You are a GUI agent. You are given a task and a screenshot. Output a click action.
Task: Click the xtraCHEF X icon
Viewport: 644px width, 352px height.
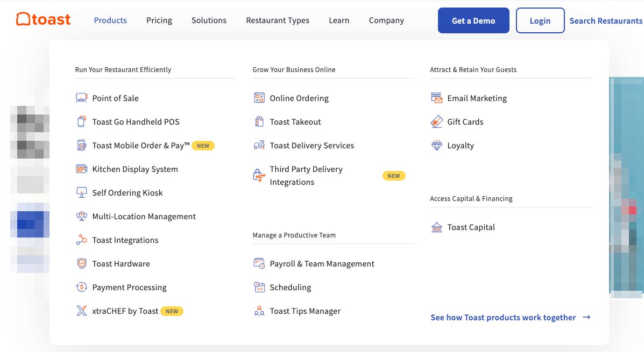[x=81, y=311]
